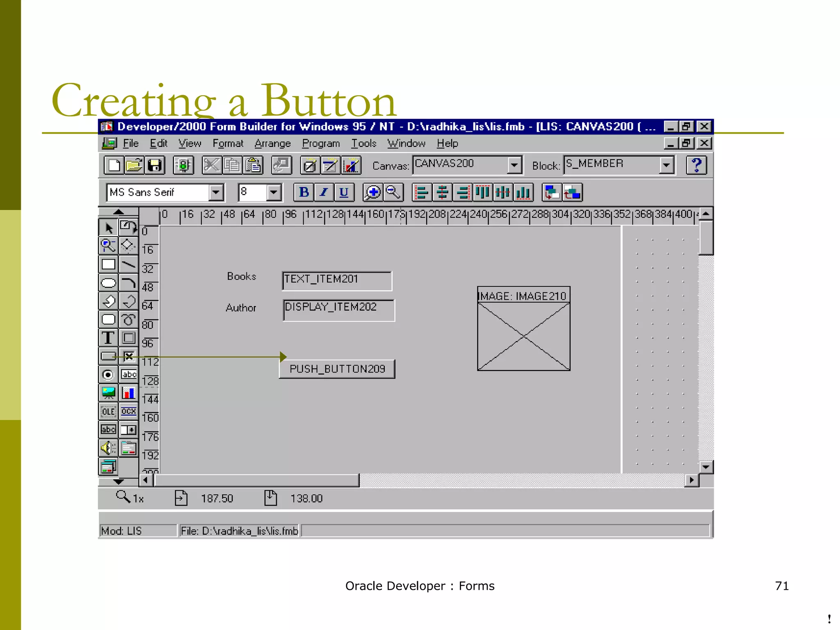Open the View menu
Viewport: 840px width, 630px height.
click(189, 144)
